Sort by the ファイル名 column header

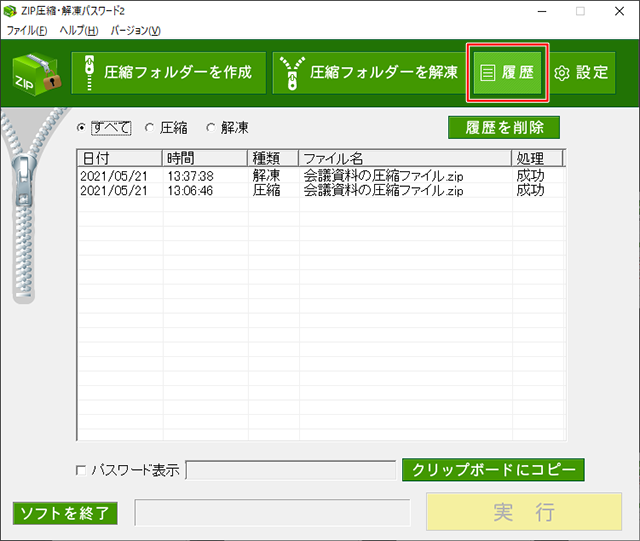[x=405, y=158]
